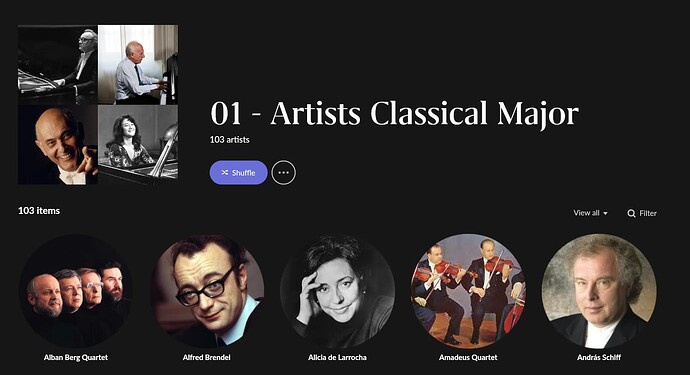Click the Shuffle button

coord(239,173)
